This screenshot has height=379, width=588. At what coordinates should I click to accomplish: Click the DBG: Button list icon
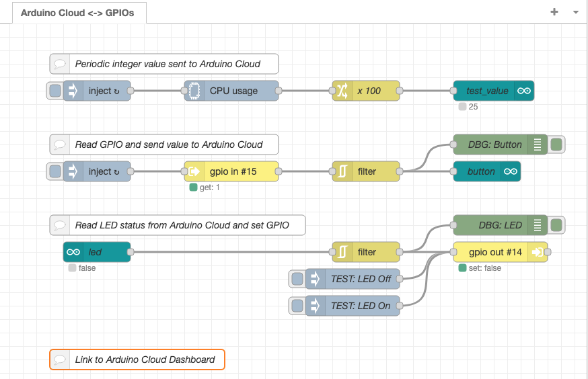[x=538, y=144]
